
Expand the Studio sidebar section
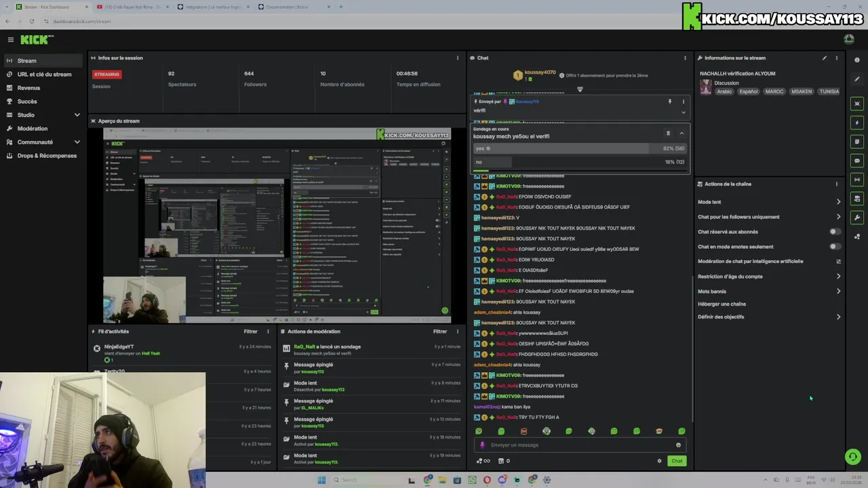(77, 115)
